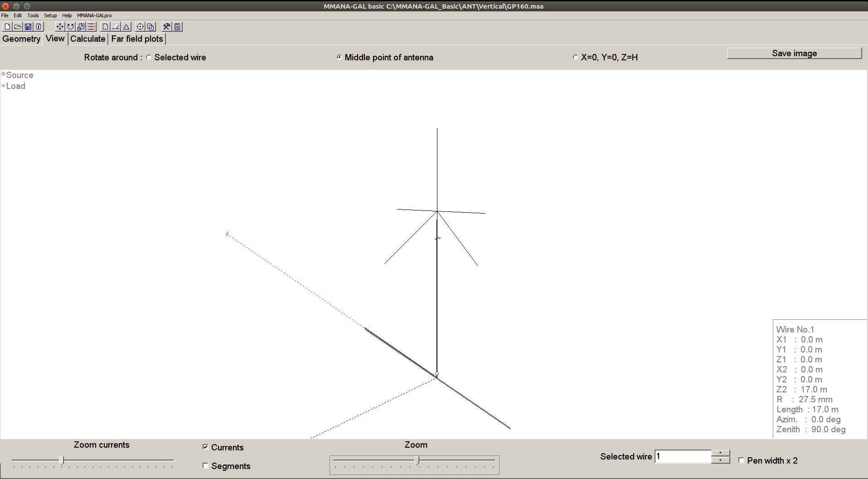
Task: Enable the Pen width x 2 checkbox
Action: point(742,460)
